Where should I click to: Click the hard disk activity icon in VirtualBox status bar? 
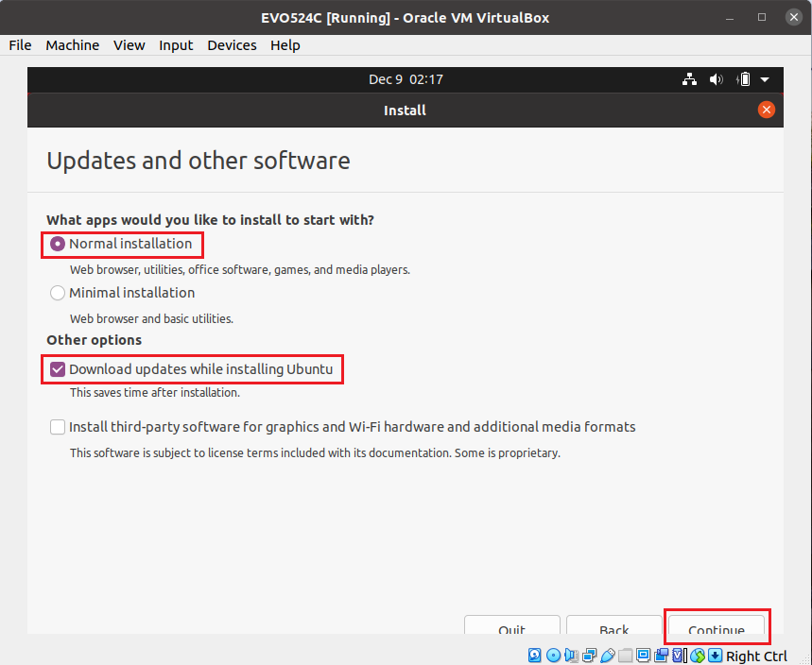tap(534, 656)
